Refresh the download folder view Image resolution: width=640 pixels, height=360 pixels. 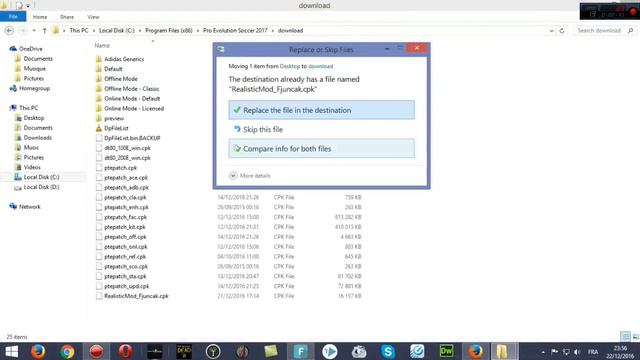point(562,31)
